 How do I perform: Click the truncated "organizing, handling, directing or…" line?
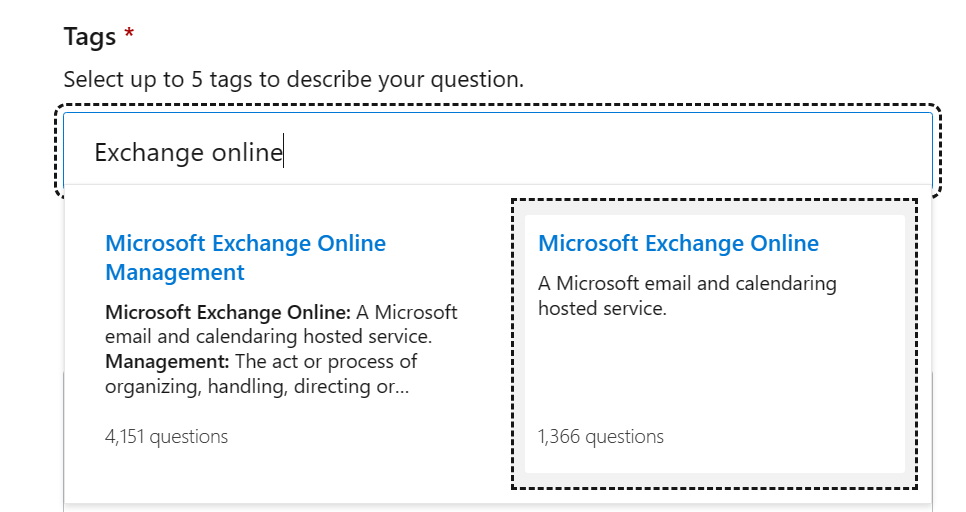tap(257, 386)
